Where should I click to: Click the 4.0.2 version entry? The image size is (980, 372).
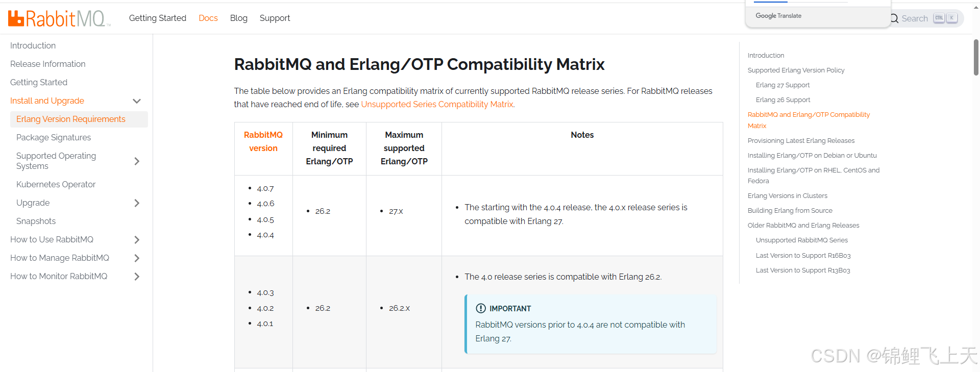(x=265, y=308)
